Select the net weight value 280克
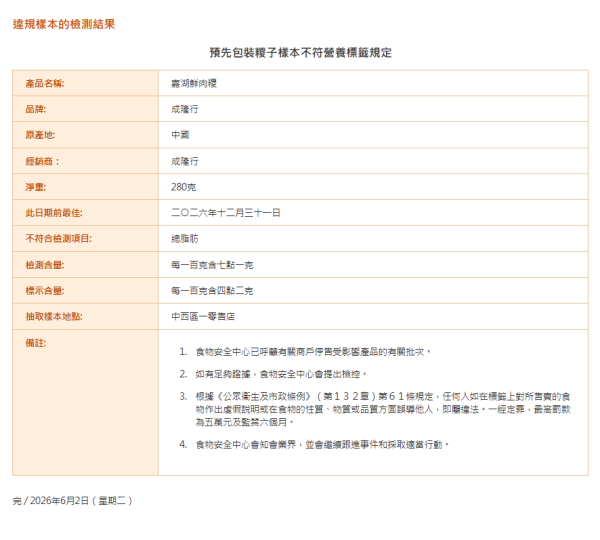This screenshot has height=540, width=600. (184, 187)
